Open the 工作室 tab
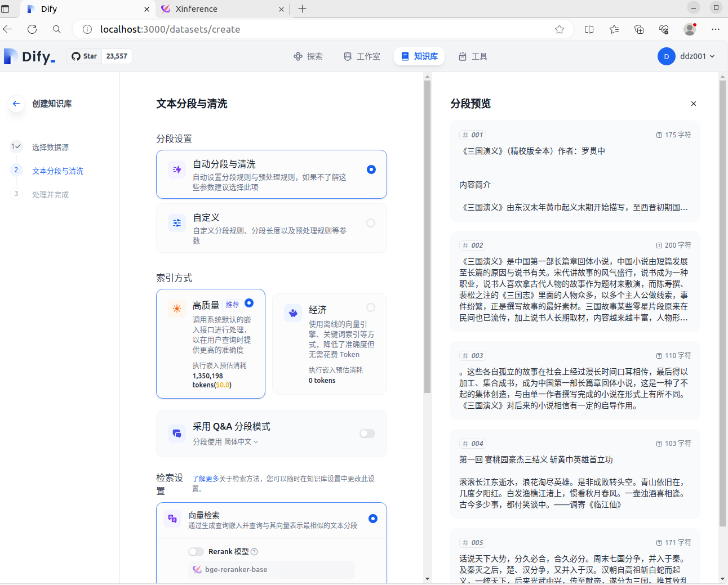Image resolution: width=728 pixels, height=585 pixels. pos(362,56)
